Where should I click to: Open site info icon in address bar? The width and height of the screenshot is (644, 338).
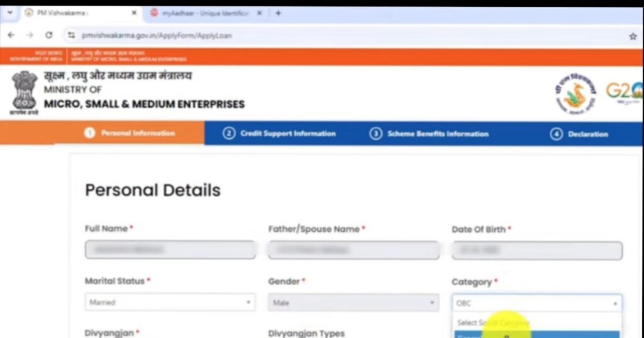(x=72, y=35)
